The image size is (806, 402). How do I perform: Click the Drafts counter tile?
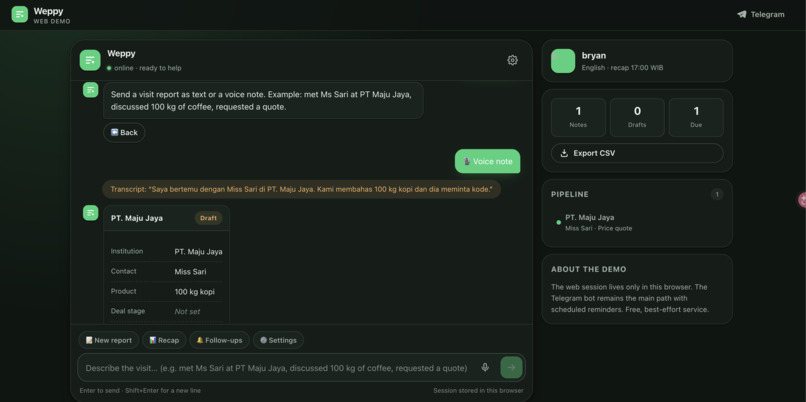click(637, 117)
